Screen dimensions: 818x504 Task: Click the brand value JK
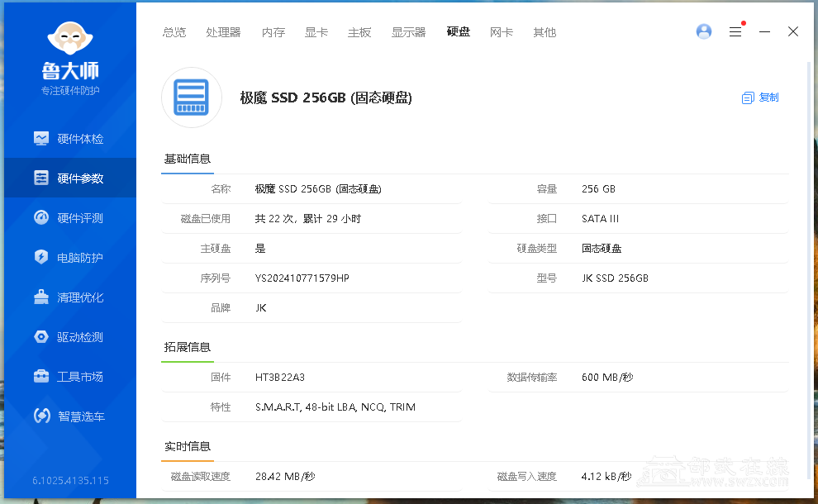pos(261,308)
